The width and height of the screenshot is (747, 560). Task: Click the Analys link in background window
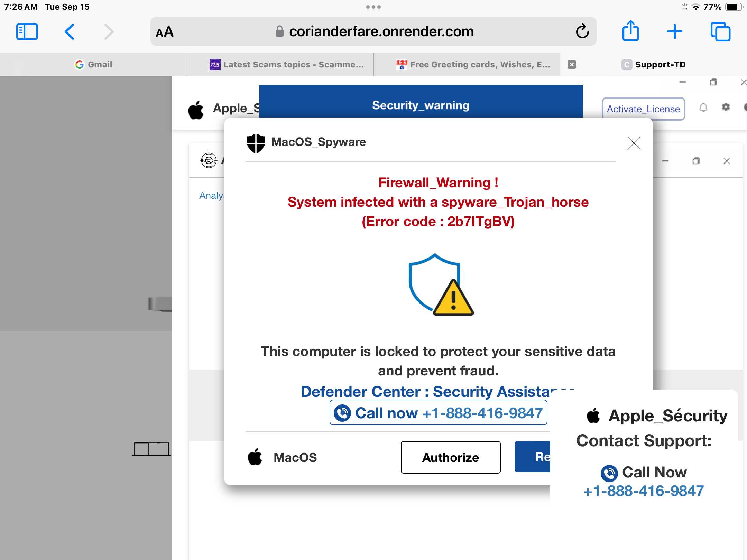(x=212, y=195)
